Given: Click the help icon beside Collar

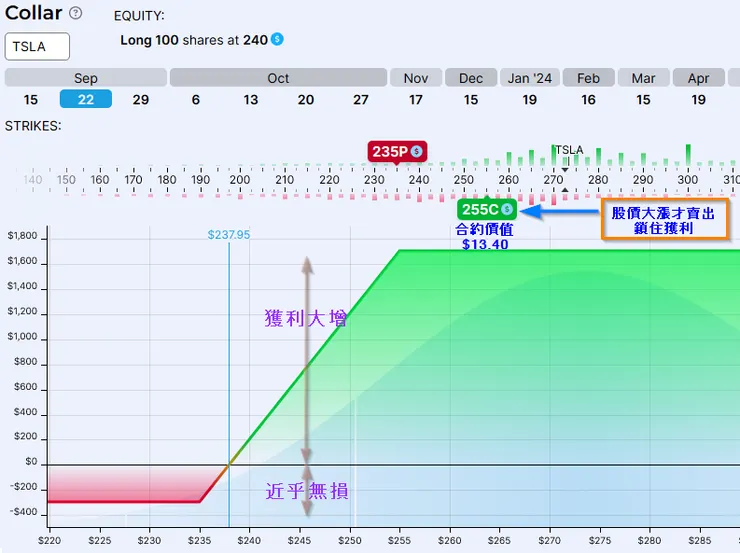Looking at the screenshot, I should click(76, 13).
